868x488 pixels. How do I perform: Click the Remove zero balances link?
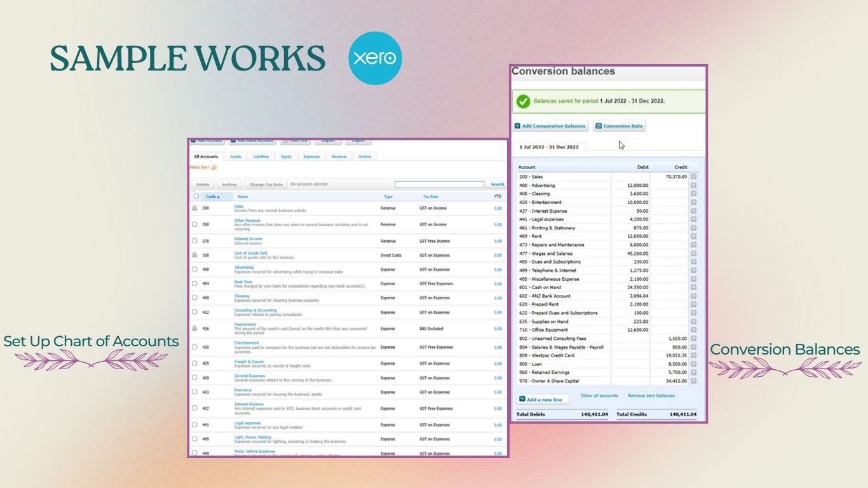pos(651,396)
